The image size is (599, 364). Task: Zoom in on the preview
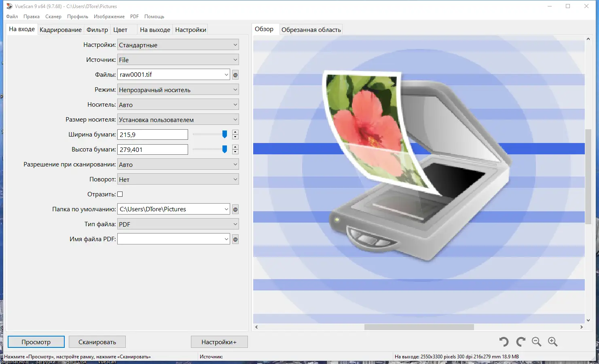click(553, 342)
